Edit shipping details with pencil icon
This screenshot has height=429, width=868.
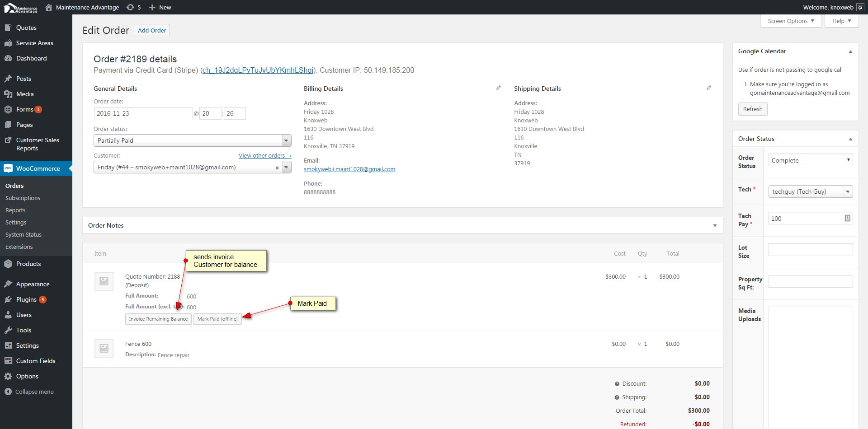click(708, 88)
